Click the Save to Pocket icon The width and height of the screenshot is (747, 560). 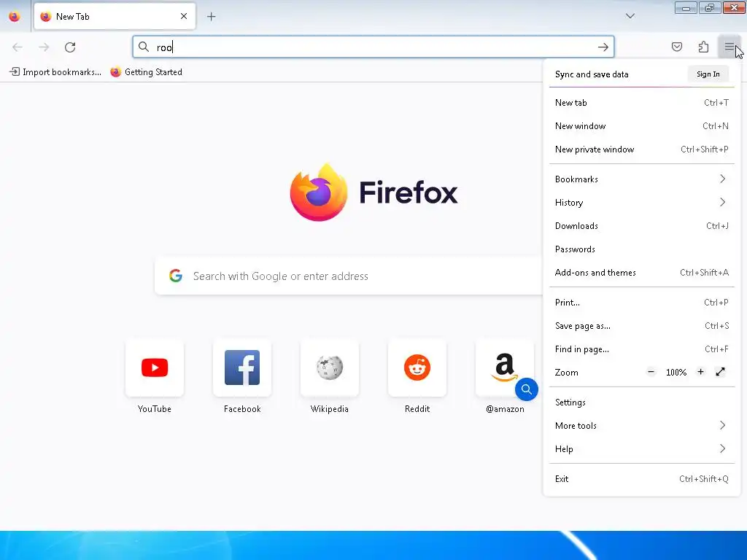[x=677, y=47]
